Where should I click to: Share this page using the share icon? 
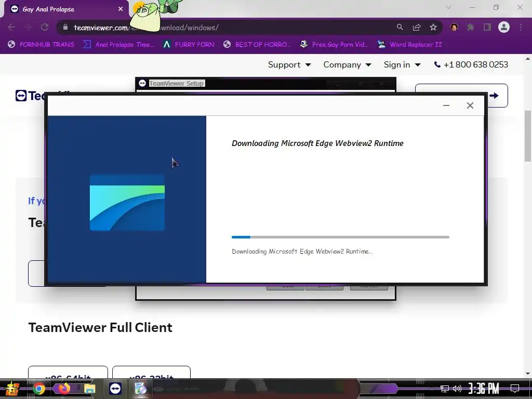click(x=417, y=27)
